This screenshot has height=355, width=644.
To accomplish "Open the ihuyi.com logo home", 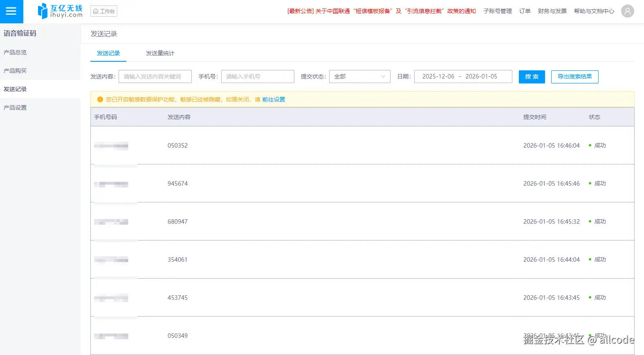I will [60, 11].
